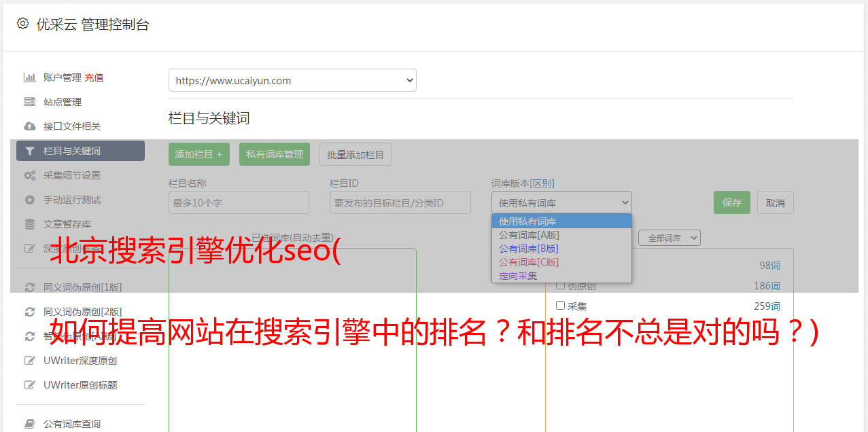The height and width of the screenshot is (432, 868).
Task: Click the refresh icon beside 同义词伪原创[2版]
Action: [x=29, y=312]
